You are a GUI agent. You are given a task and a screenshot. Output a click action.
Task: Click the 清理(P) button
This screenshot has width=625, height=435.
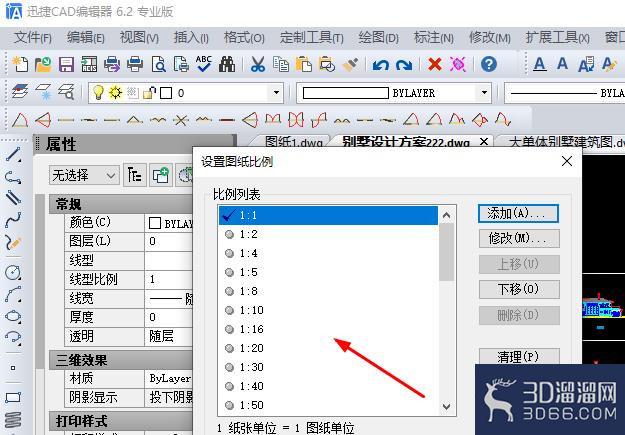click(x=519, y=356)
